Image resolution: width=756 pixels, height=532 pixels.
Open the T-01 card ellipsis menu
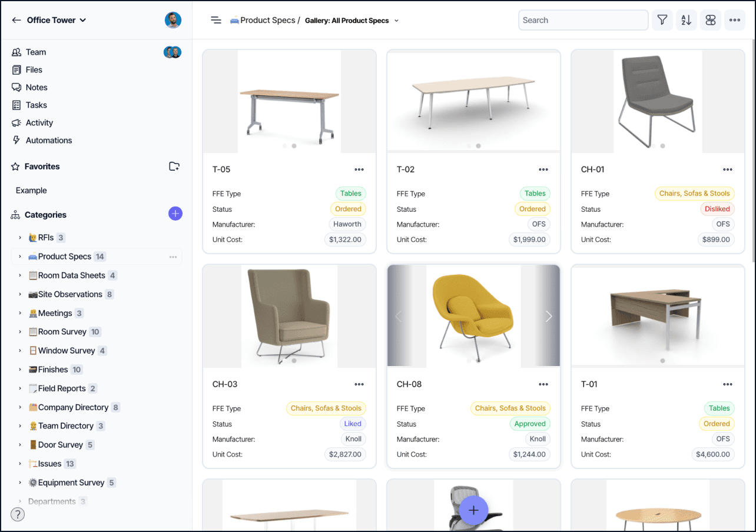tap(728, 384)
